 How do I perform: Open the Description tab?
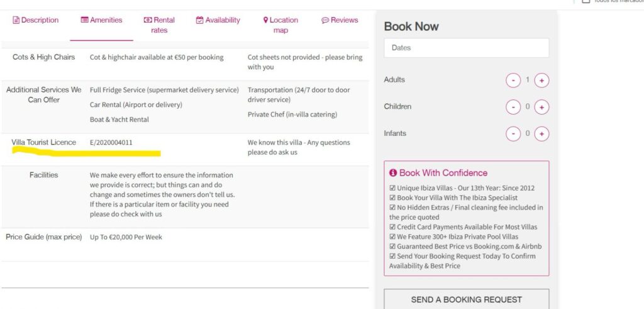click(36, 20)
